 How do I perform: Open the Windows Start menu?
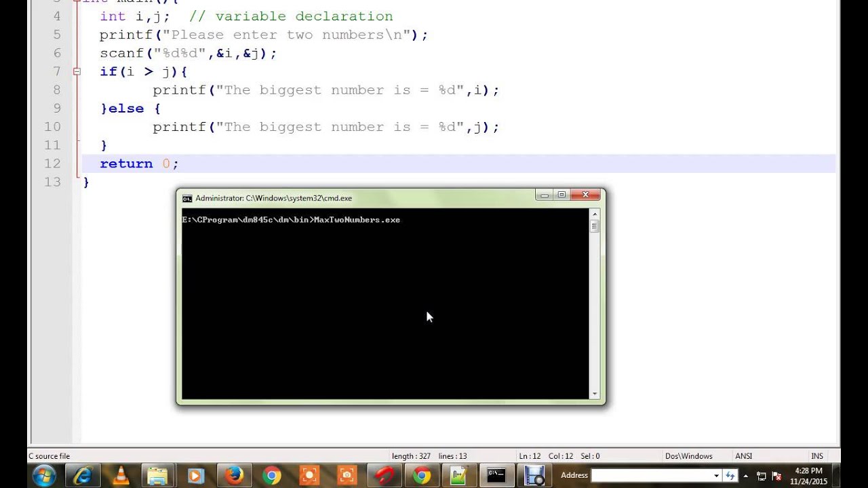click(44, 475)
